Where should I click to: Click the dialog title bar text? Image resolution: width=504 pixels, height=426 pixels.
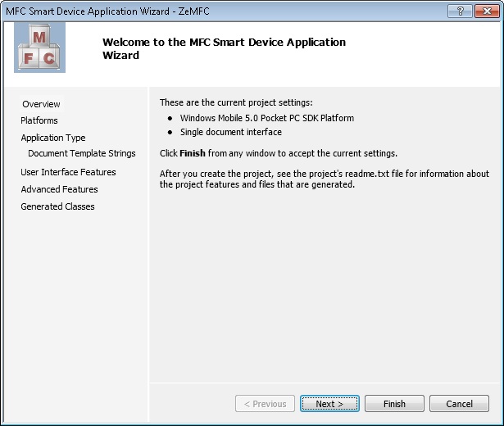[107, 11]
